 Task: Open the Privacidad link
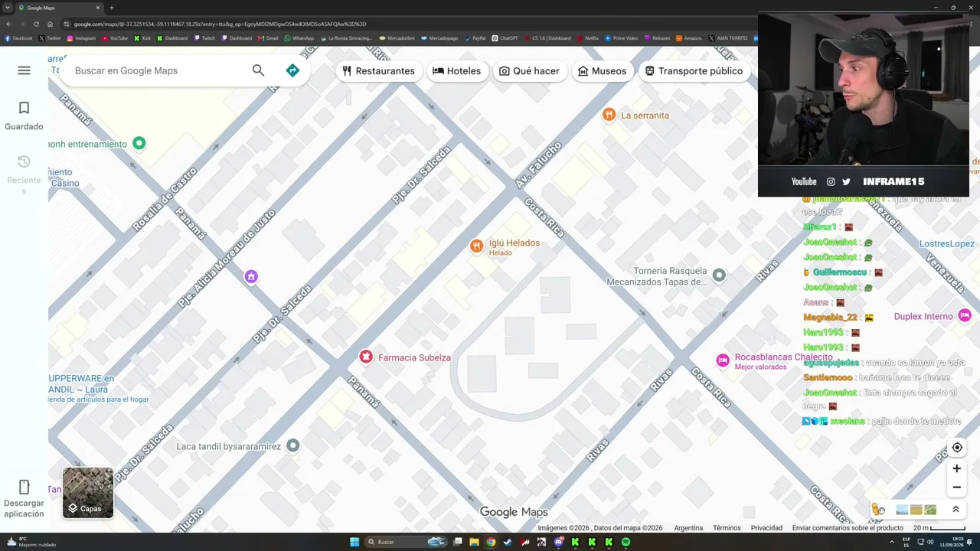(766, 528)
